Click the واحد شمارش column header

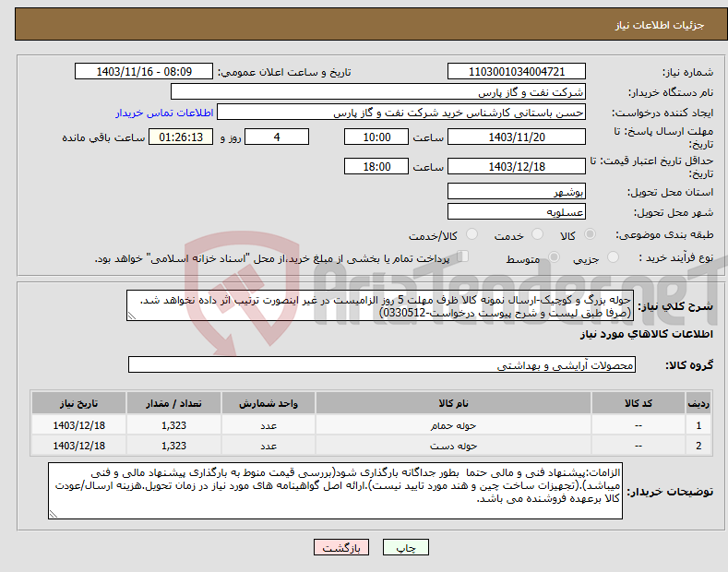269,403
